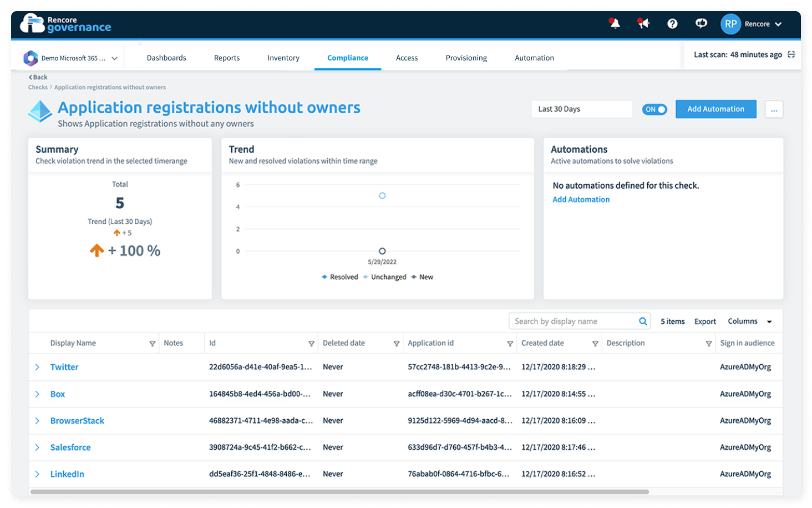
Task: Click the RP user avatar
Action: pyautogui.click(x=730, y=24)
